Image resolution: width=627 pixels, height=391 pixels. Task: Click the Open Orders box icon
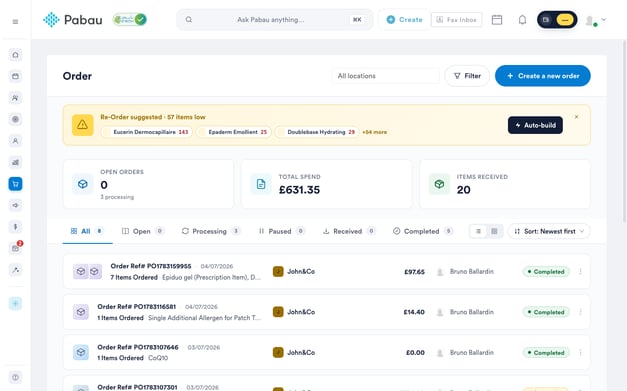coord(83,184)
